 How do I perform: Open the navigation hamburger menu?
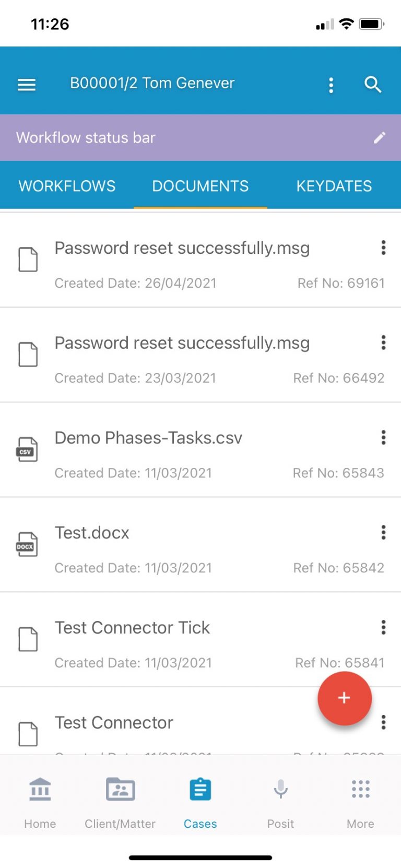pyautogui.click(x=26, y=84)
